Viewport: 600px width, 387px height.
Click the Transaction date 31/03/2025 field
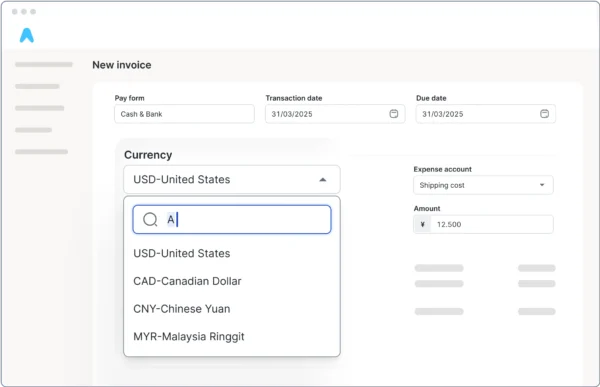pyautogui.click(x=335, y=114)
